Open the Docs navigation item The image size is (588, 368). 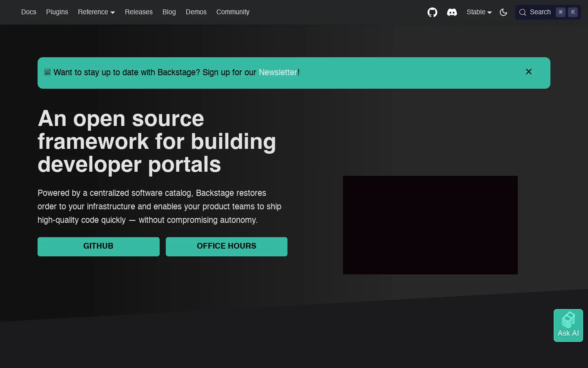pyautogui.click(x=29, y=12)
